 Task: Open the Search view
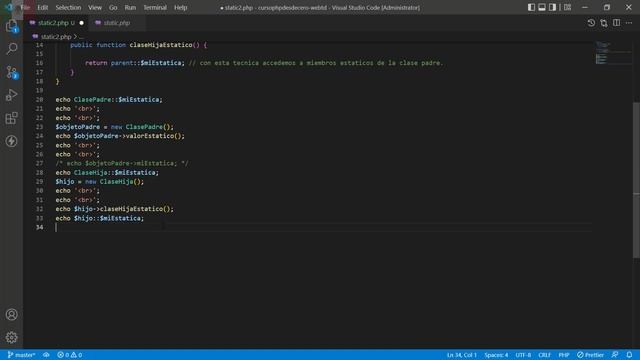point(11,49)
